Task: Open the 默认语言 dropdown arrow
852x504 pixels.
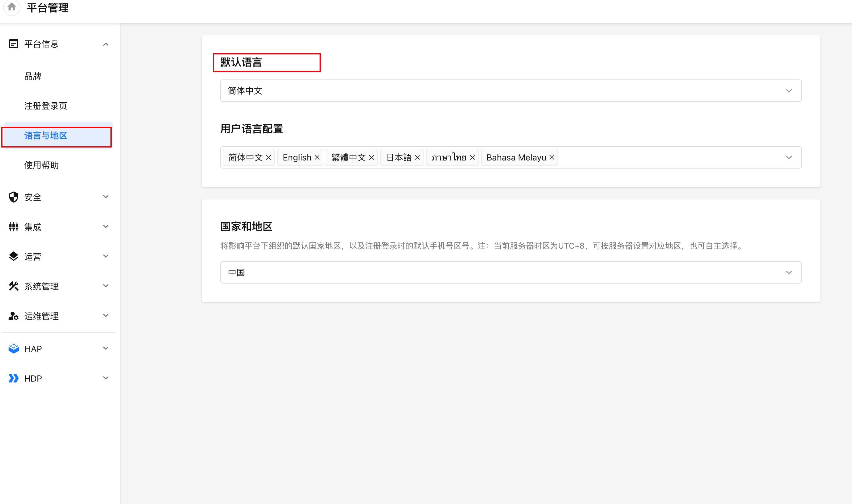Action: pos(789,91)
